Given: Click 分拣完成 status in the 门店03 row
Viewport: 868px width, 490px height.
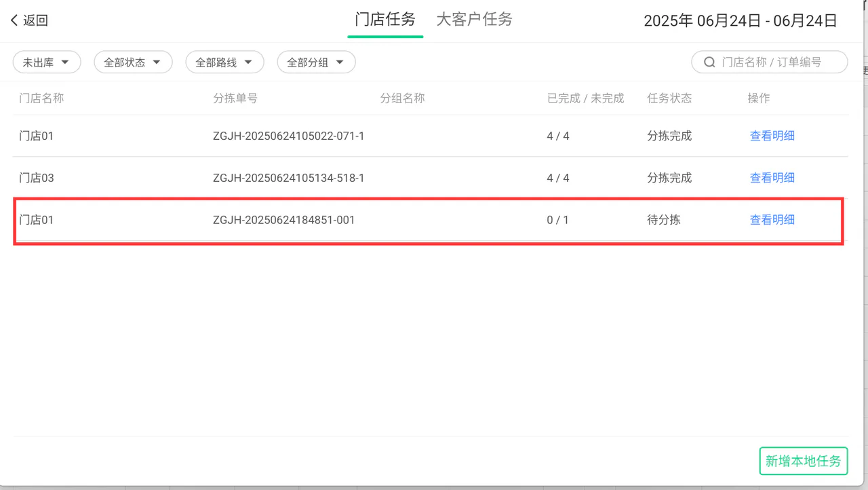Looking at the screenshot, I should (x=670, y=178).
